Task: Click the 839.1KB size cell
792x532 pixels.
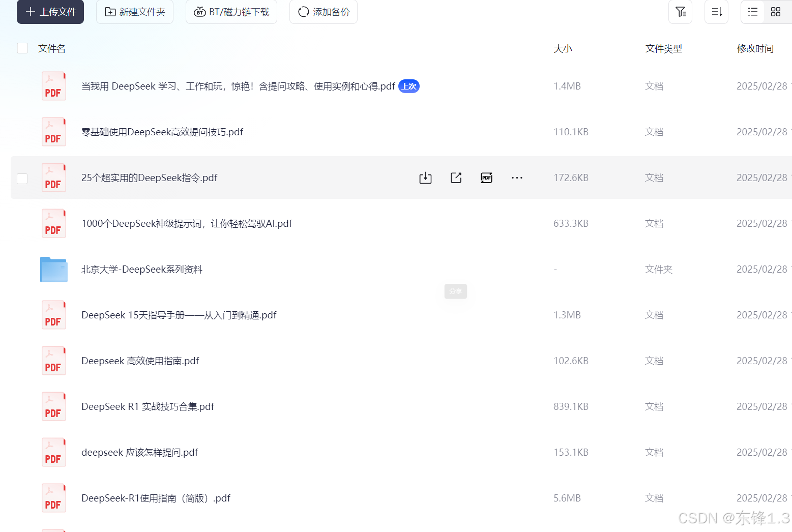Action: 571,406
